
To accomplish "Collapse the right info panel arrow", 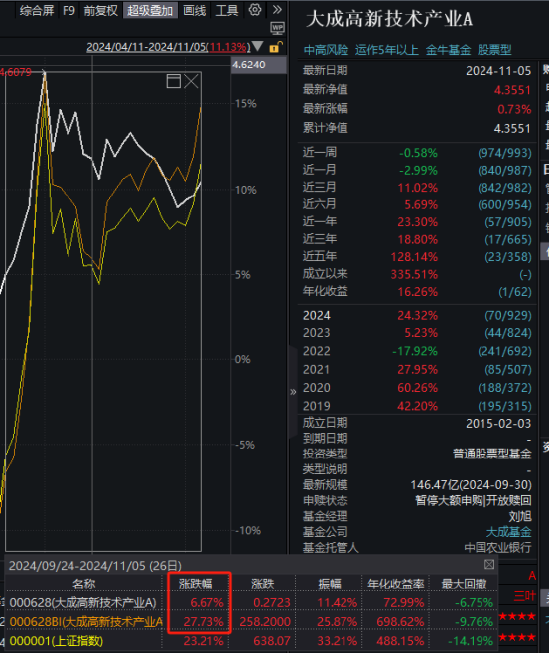I will click(293, 392).
